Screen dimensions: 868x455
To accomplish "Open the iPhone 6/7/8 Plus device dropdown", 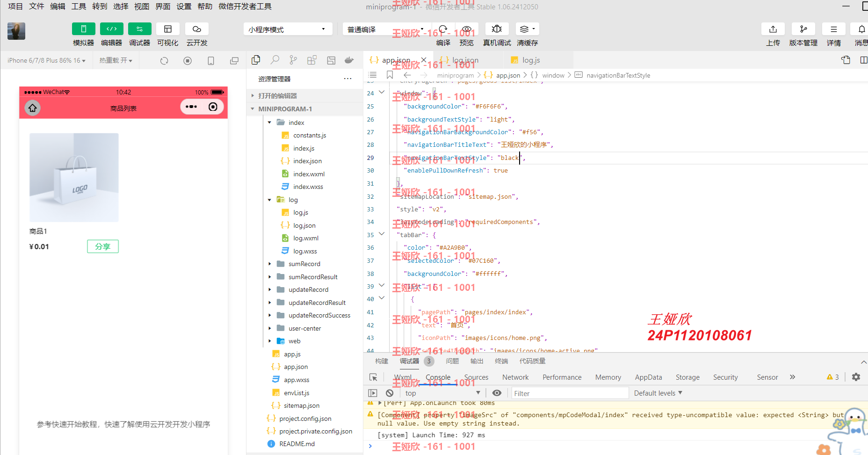I will tap(46, 60).
